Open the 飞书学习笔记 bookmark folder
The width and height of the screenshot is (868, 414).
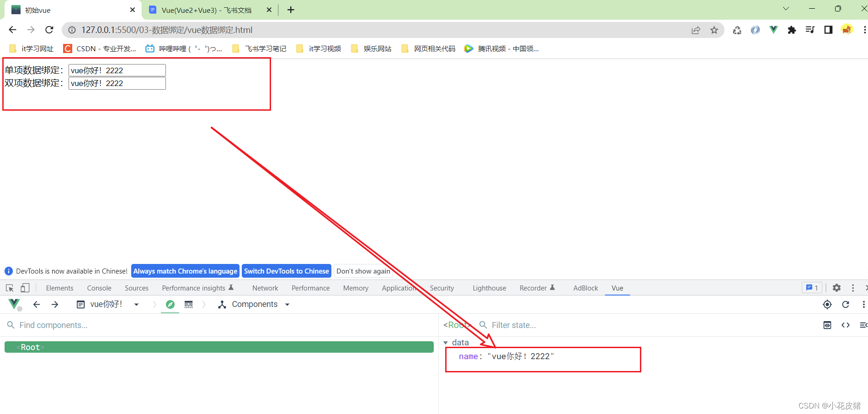coord(259,48)
